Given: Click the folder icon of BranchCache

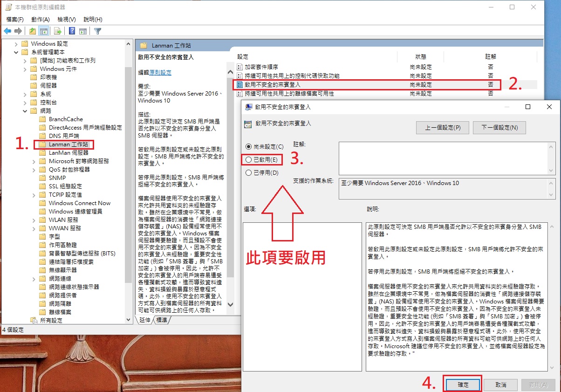Looking at the screenshot, I should coord(43,119).
